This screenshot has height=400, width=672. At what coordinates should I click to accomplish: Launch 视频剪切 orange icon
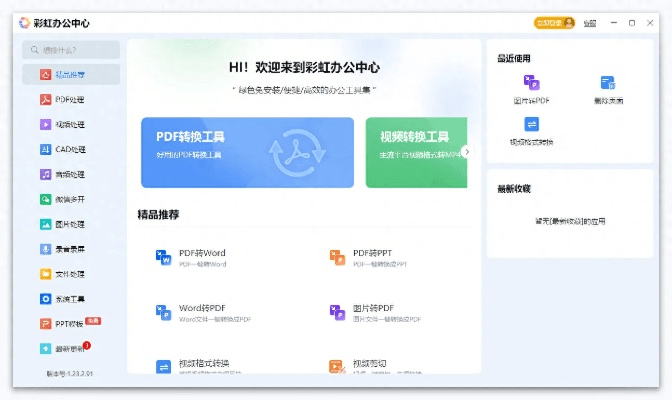(337, 367)
